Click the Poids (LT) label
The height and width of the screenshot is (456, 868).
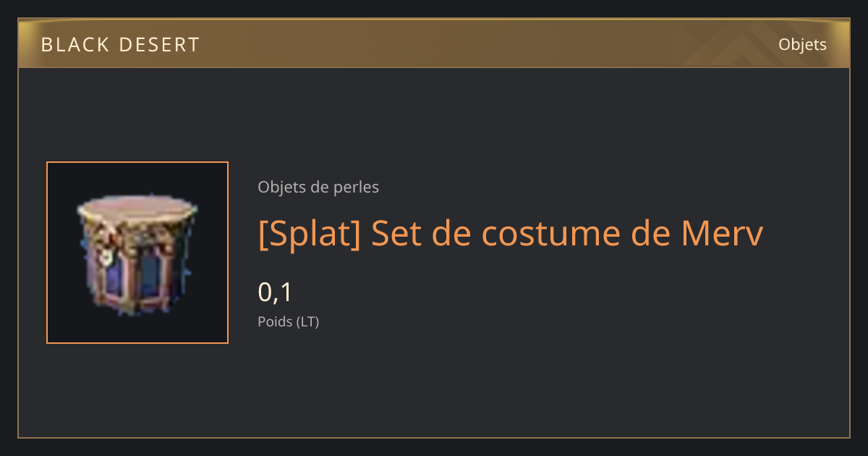289,321
